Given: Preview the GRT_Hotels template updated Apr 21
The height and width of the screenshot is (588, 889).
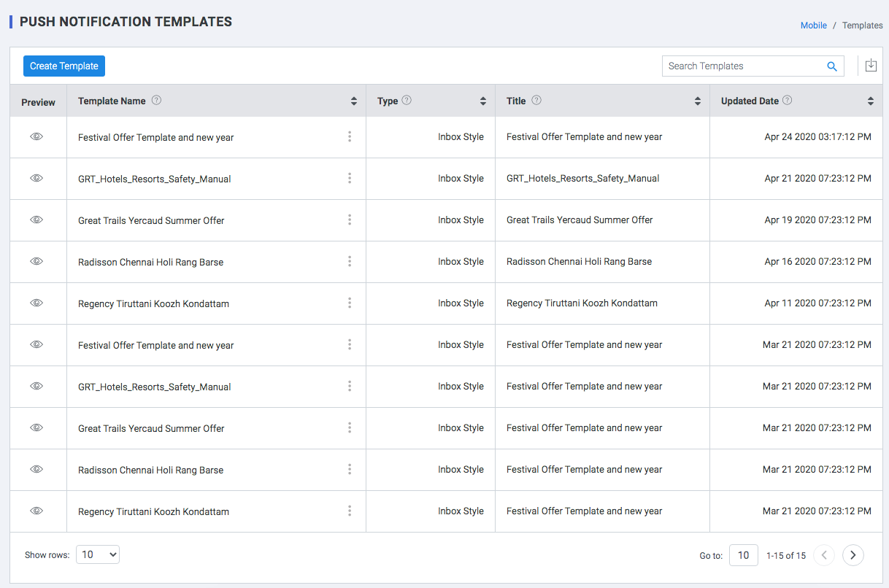Looking at the screenshot, I should 36,178.
